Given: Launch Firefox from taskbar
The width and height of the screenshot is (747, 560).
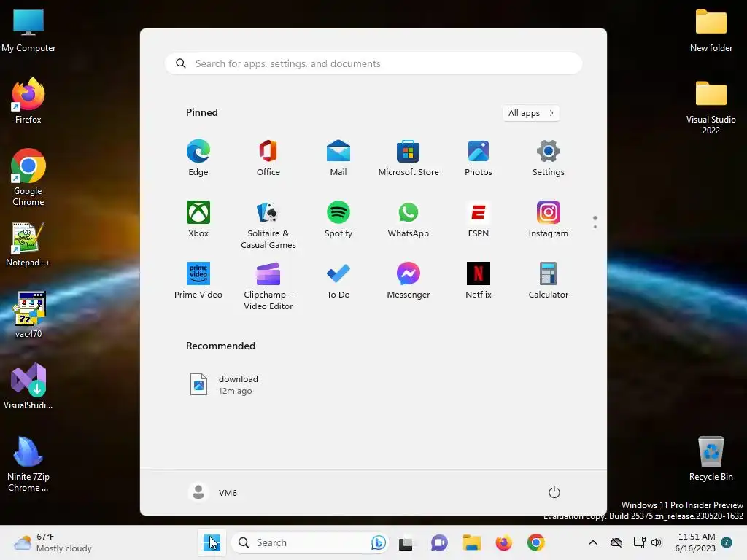Looking at the screenshot, I should pos(503,542).
